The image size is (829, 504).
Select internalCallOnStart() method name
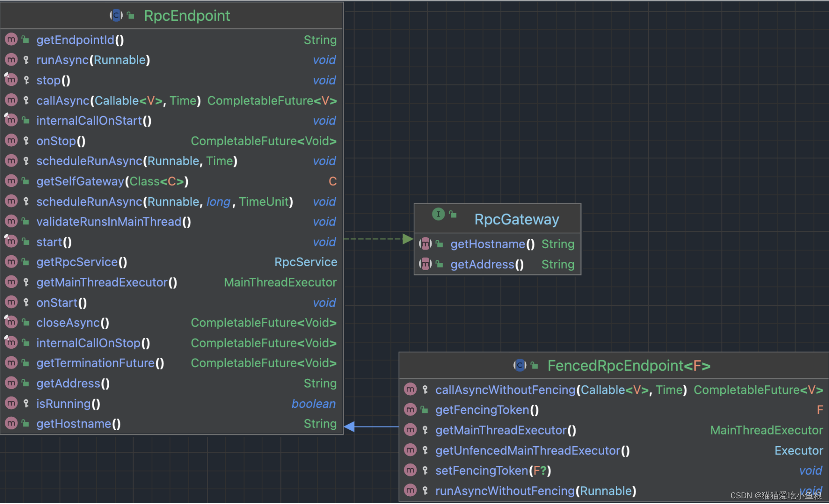[x=94, y=120]
